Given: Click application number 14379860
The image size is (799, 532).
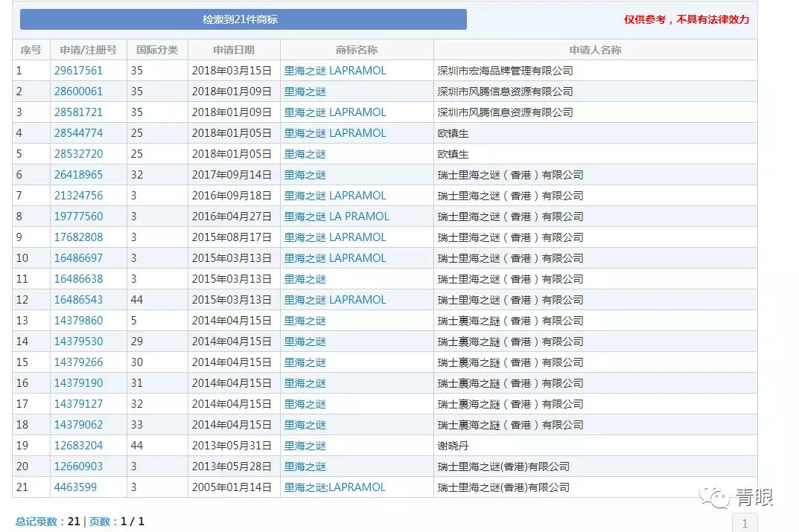Looking at the screenshot, I should click(78, 321).
